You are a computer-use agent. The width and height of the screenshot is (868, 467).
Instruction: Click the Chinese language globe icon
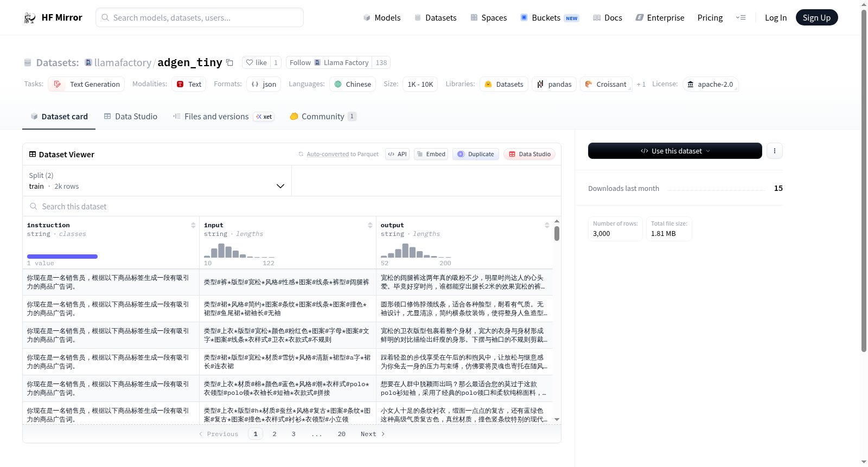coord(338,84)
